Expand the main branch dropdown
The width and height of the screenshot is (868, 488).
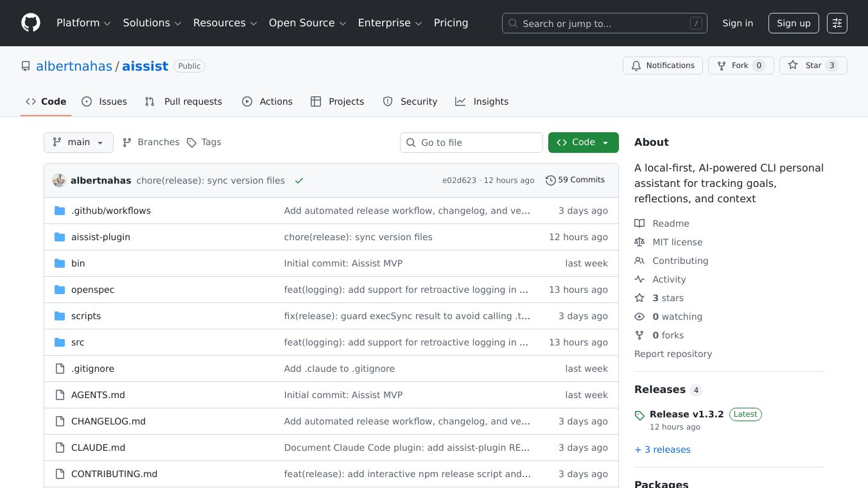click(78, 143)
